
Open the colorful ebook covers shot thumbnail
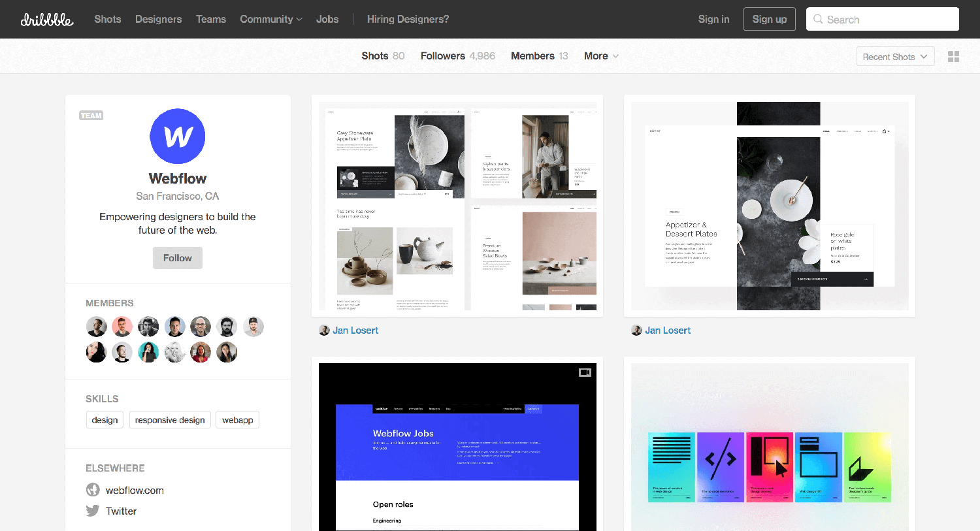click(x=770, y=447)
